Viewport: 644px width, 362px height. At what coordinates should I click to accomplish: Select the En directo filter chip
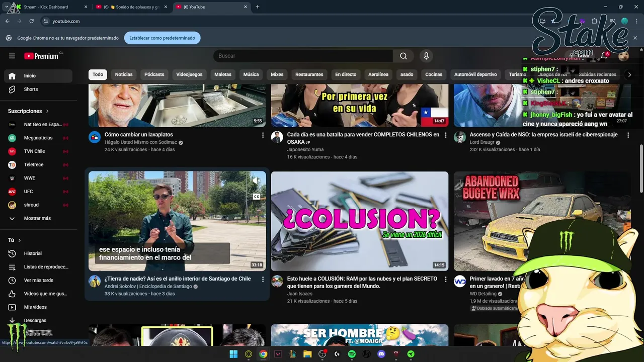(x=346, y=74)
